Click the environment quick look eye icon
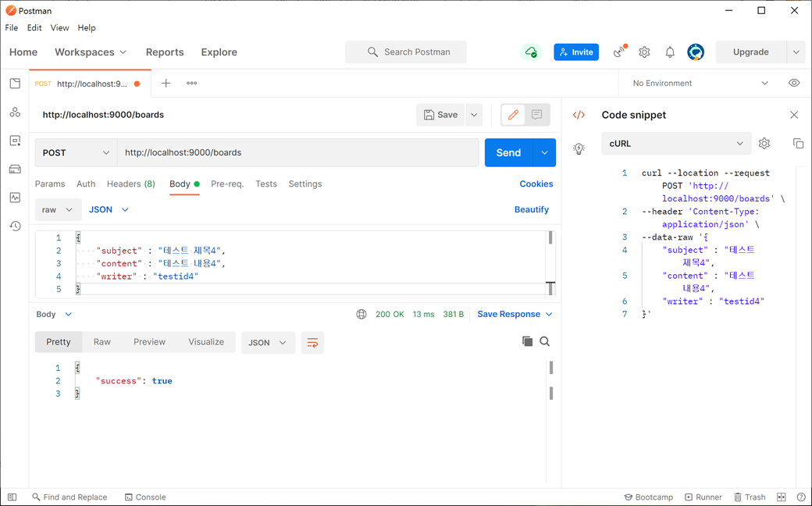The height and width of the screenshot is (506, 812). coord(794,83)
